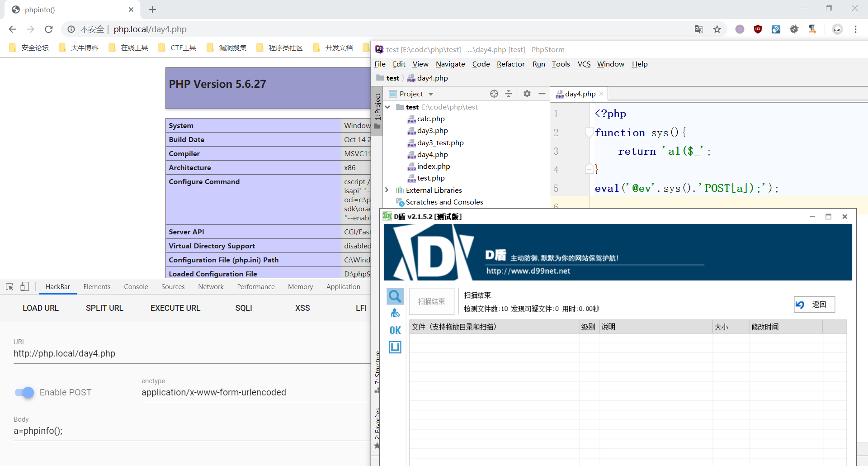Click the Body field with a=phpinfo();
The width and height of the screenshot is (868, 466).
coord(192,431)
